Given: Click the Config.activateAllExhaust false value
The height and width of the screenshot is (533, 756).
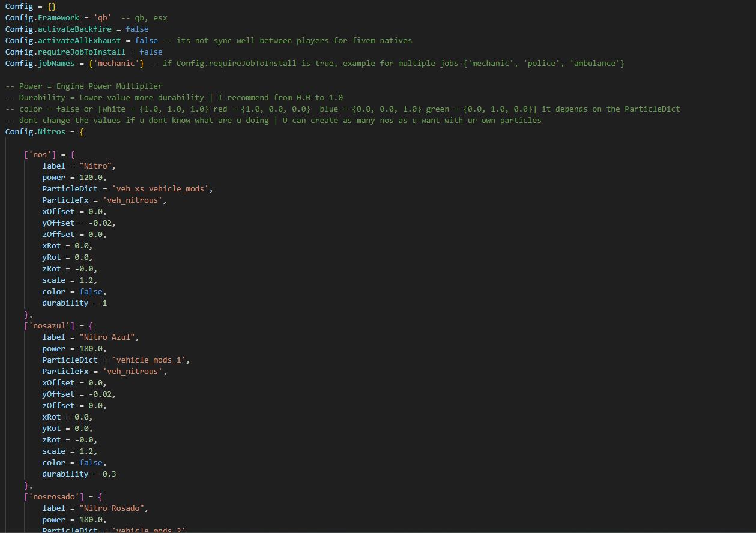Looking at the screenshot, I should 147,41.
